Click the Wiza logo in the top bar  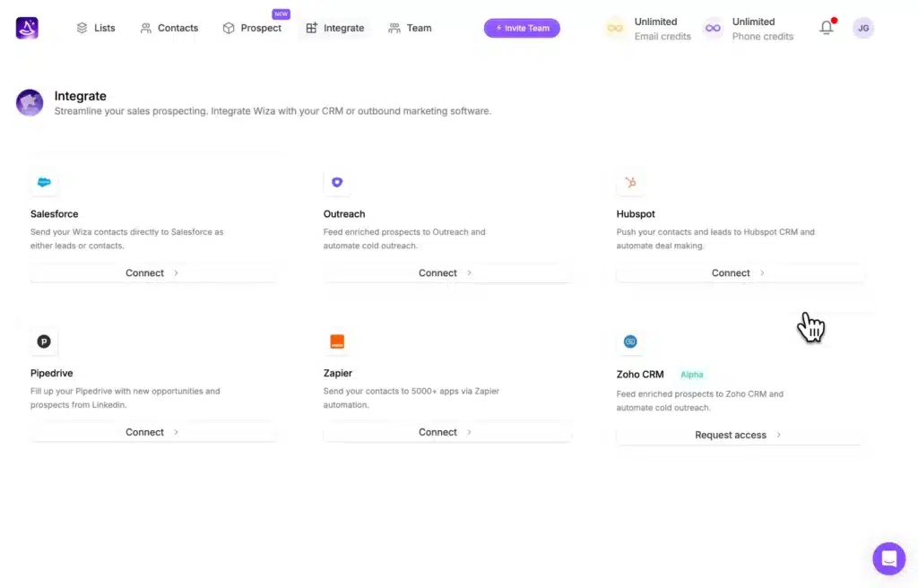27,28
